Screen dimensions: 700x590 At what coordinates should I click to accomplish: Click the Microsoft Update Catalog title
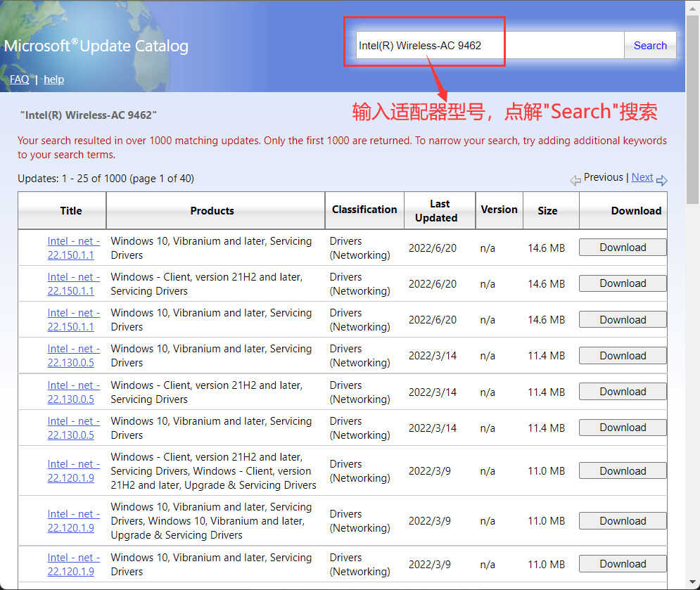click(x=96, y=46)
